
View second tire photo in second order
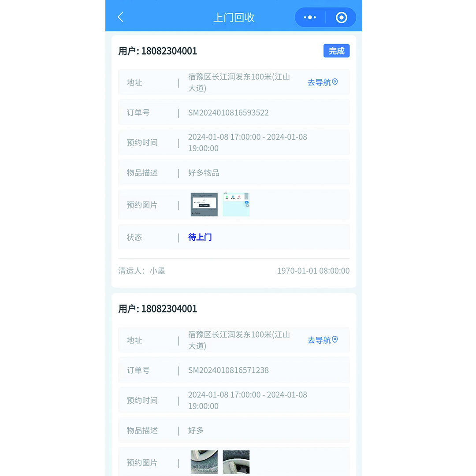click(236, 462)
